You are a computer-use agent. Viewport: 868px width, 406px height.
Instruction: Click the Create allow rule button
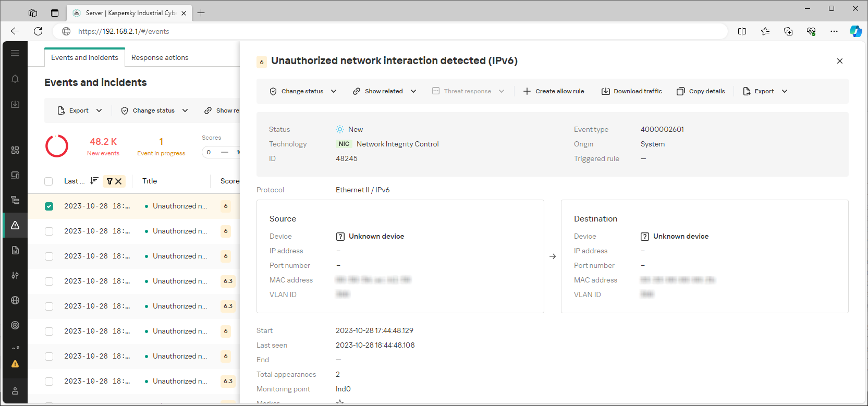[x=553, y=91]
